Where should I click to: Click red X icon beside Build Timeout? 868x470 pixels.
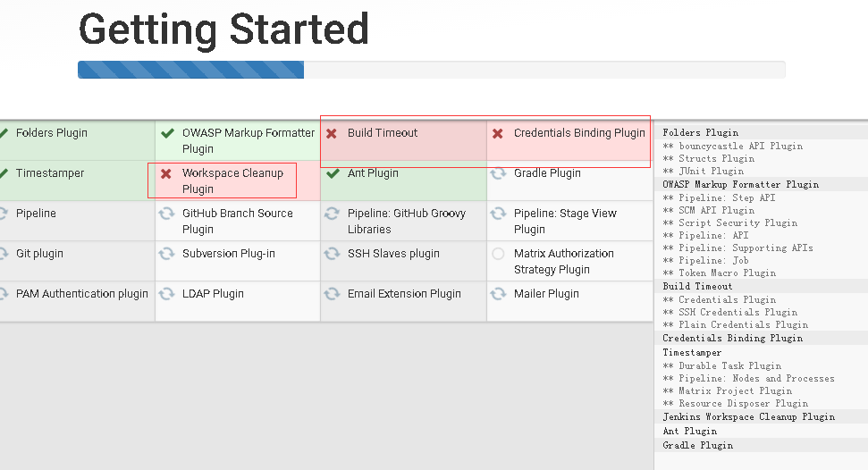pyautogui.click(x=332, y=133)
